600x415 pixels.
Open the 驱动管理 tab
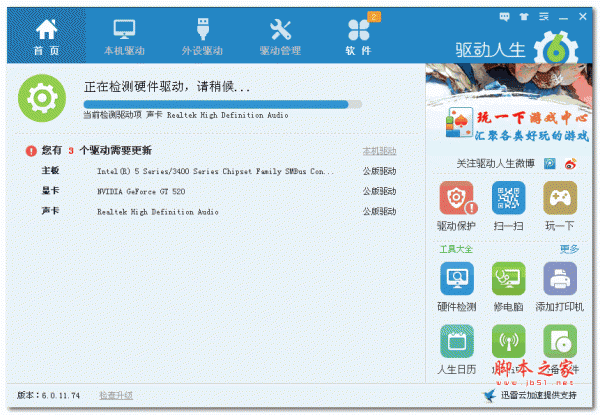tap(280, 37)
